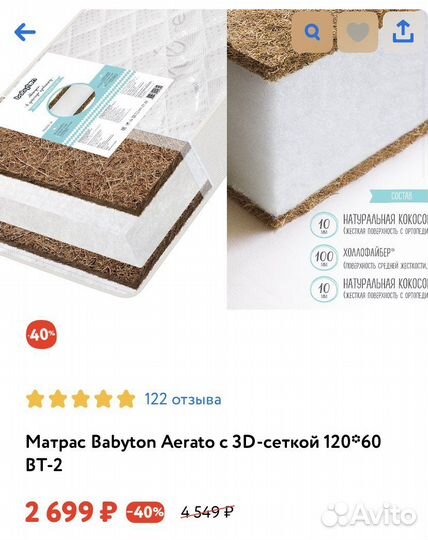
Task: Tap the red 40% discount badge under photos
Action: [42, 334]
